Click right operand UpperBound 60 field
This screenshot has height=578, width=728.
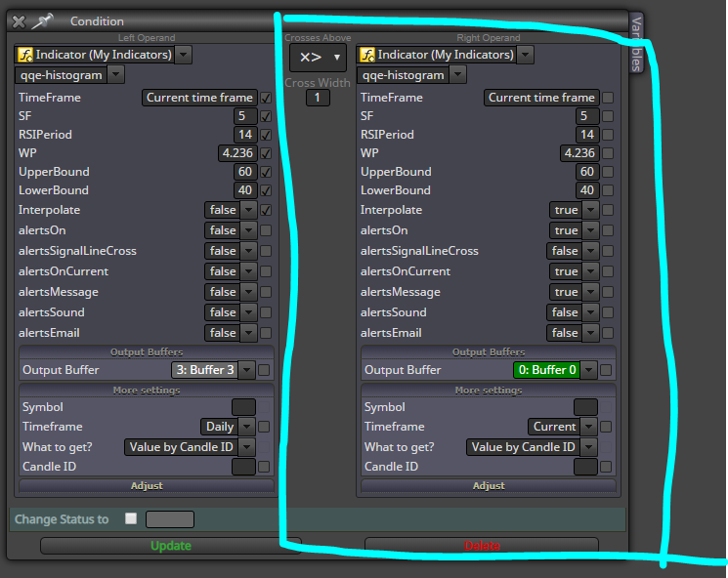pos(587,172)
